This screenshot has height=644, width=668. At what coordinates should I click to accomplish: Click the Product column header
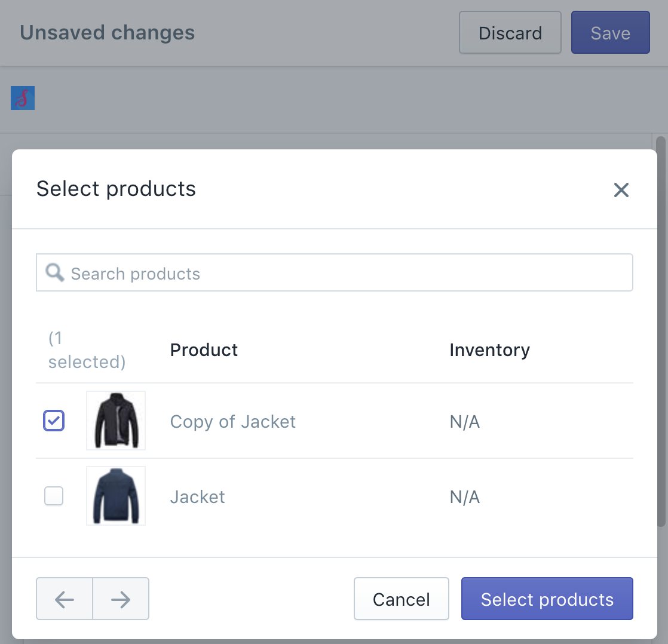204,350
